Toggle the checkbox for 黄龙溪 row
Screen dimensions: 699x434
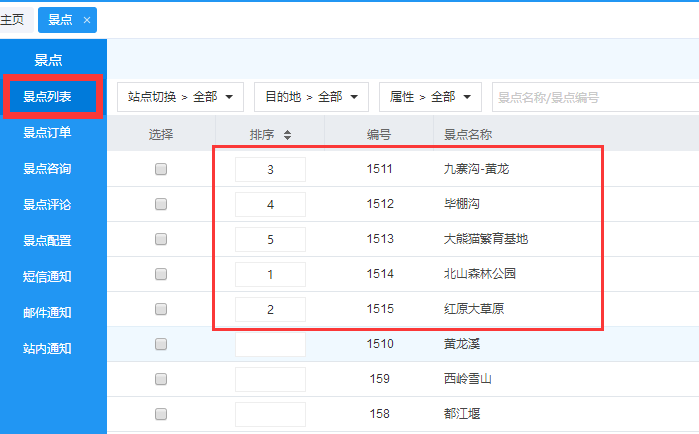point(161,344)
